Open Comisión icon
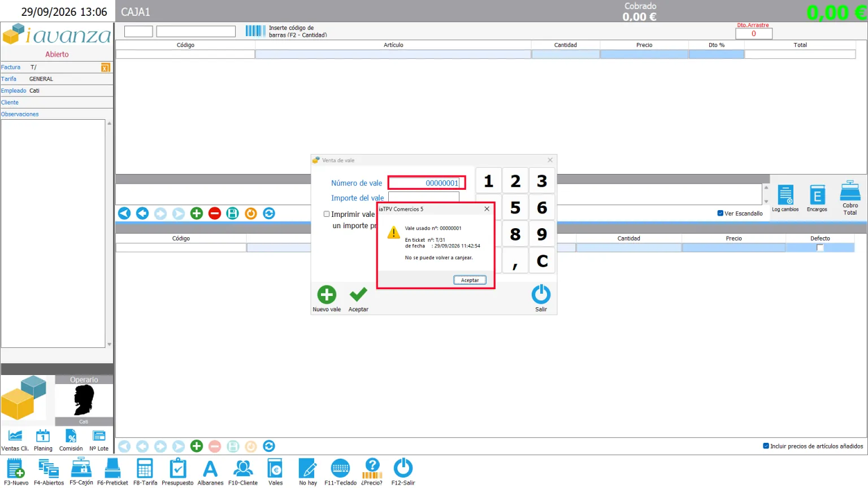The width and height of the screenshot is (868, 488). click(71, 436)
